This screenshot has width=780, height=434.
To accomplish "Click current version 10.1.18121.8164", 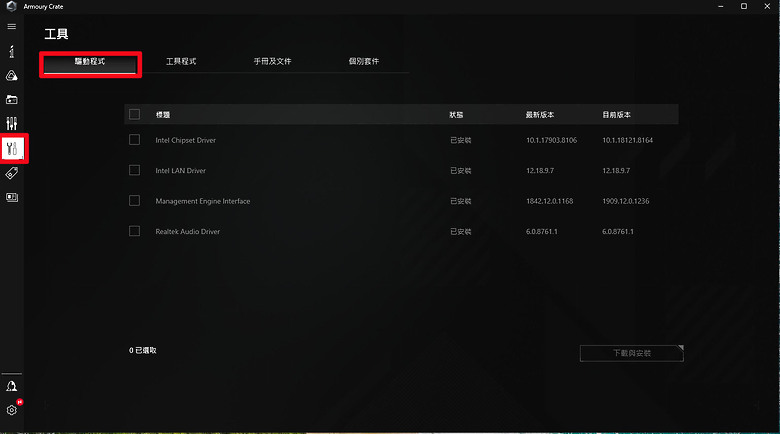I will [628, 140].
